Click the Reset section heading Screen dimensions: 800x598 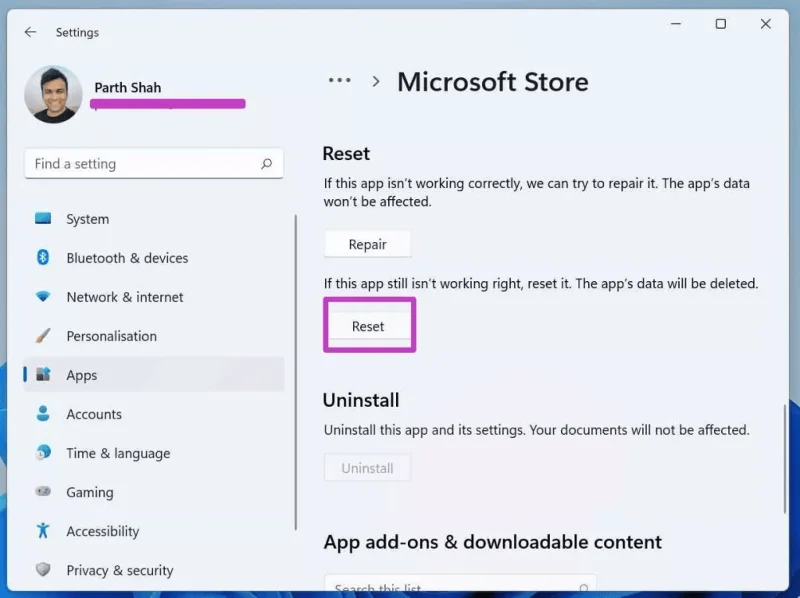(346, 154)
